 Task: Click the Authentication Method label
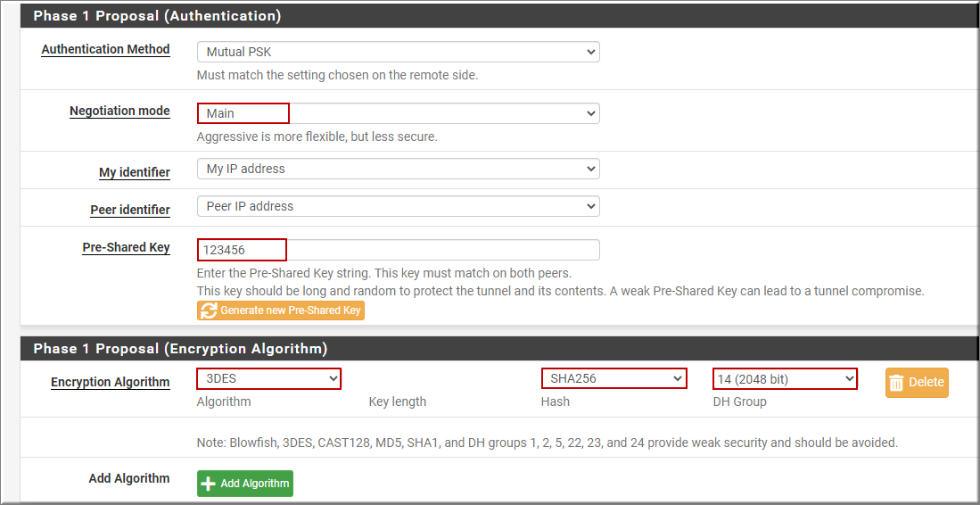(105, 49)
